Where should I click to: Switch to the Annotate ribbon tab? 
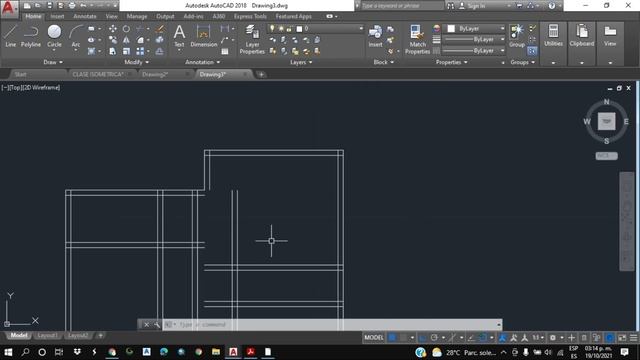pyautogui.click(x=84, y=16)
